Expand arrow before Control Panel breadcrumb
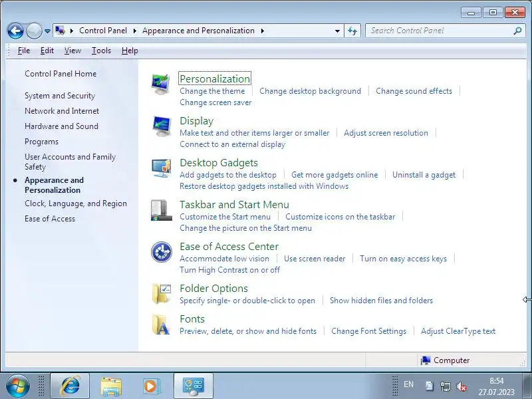532x399 pixels. 72,31
